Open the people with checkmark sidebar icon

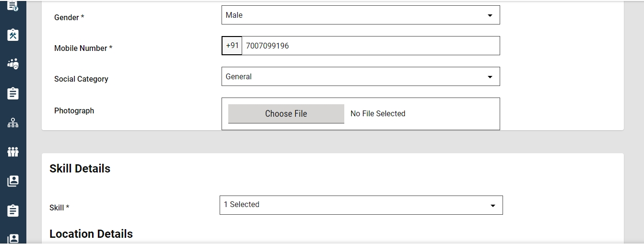tap(13, 64)
